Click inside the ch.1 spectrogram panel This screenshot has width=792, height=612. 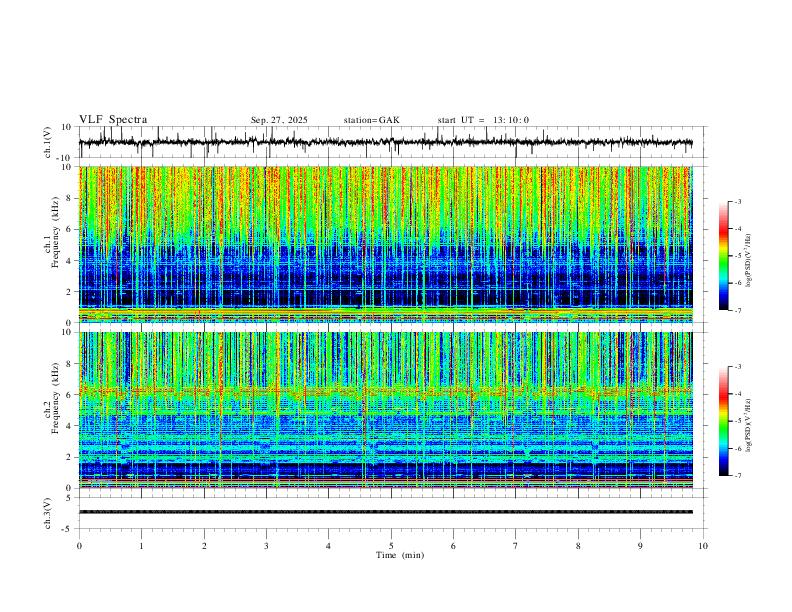pos(385,244)
